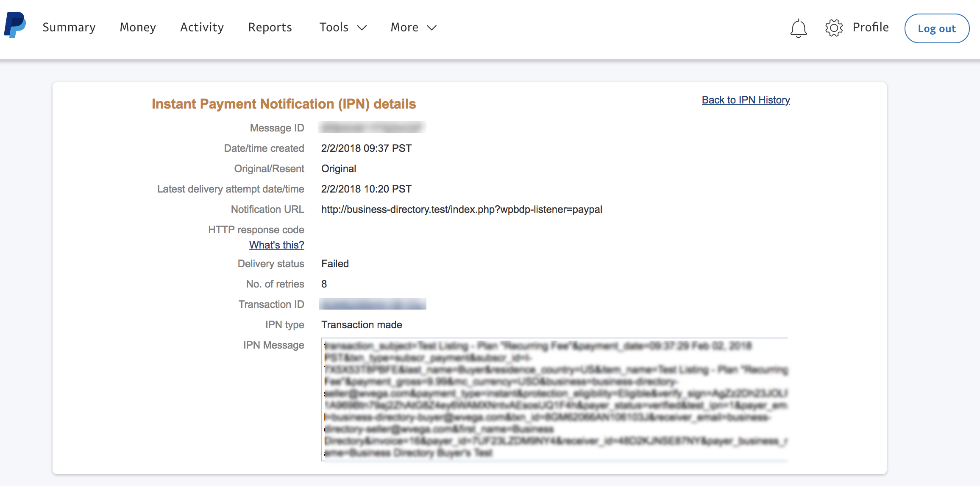
Task: Open the Money menu item
Action: click(x=138, y=28)
